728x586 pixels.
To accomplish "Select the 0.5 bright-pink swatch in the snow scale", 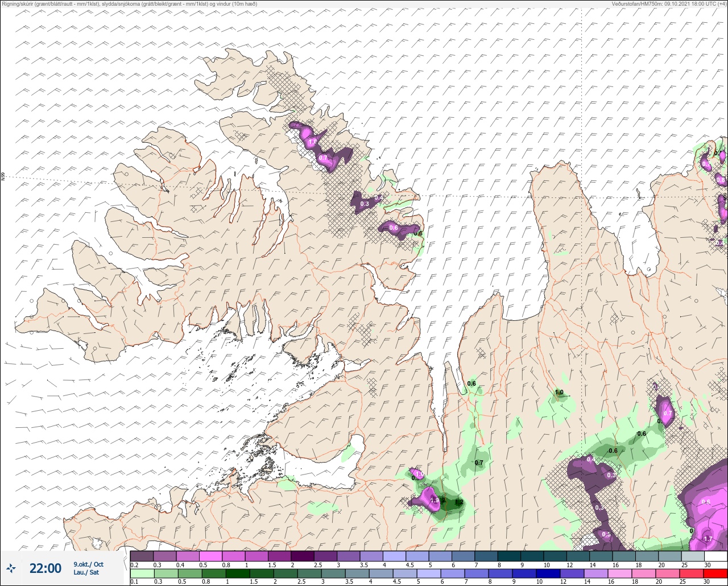I will [x=210, y=556].
